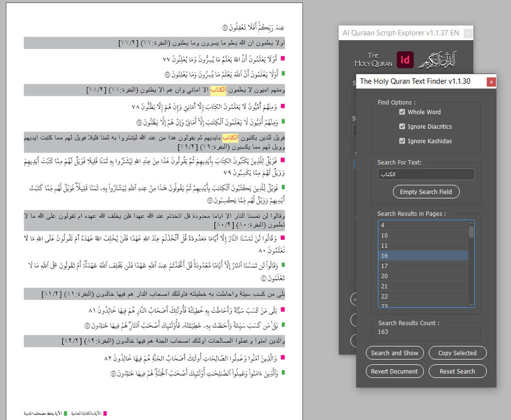Toggle the Ignore Diacritics checkbox

tap(402, 127)
